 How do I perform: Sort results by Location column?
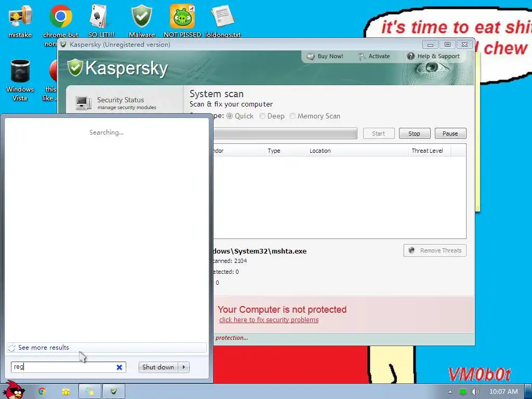357,151
